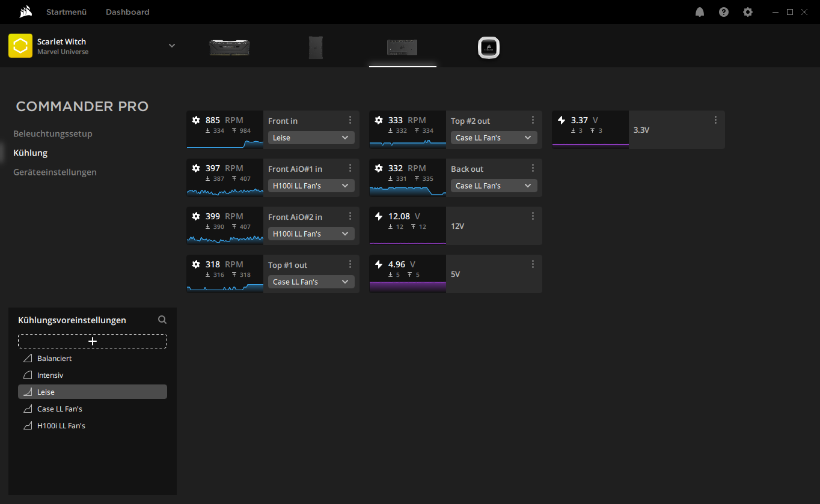Screen dimensions: 820x504
Task: Click the 885 RPM fan gear icon
Action: [196, 120]
